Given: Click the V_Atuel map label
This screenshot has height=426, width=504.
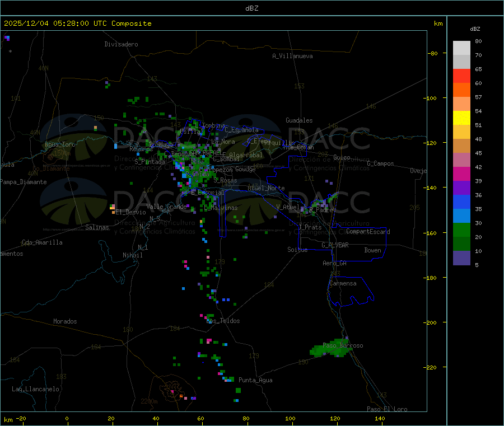Looking at the screenshot, I should [288, 207].
